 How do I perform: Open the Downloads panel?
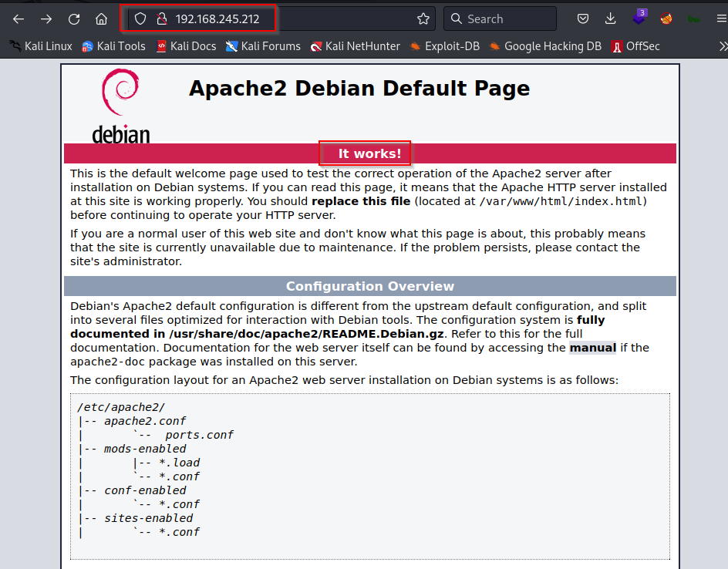point(610,19)
